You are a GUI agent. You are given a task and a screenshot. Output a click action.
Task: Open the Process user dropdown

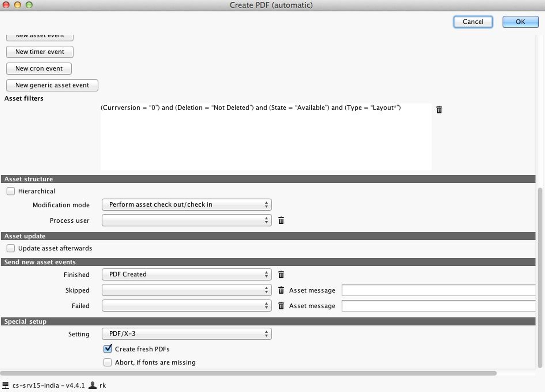pyautogui.click(x=186, y=220)
